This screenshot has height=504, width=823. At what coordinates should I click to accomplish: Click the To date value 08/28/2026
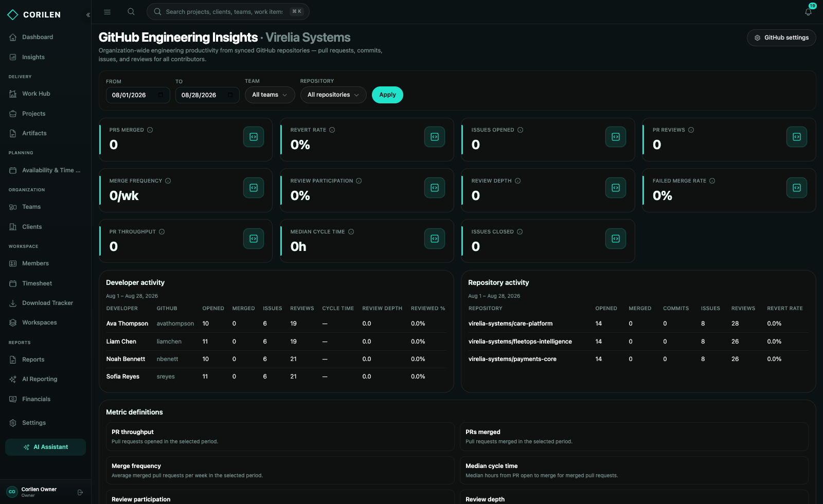coord(199,95)
